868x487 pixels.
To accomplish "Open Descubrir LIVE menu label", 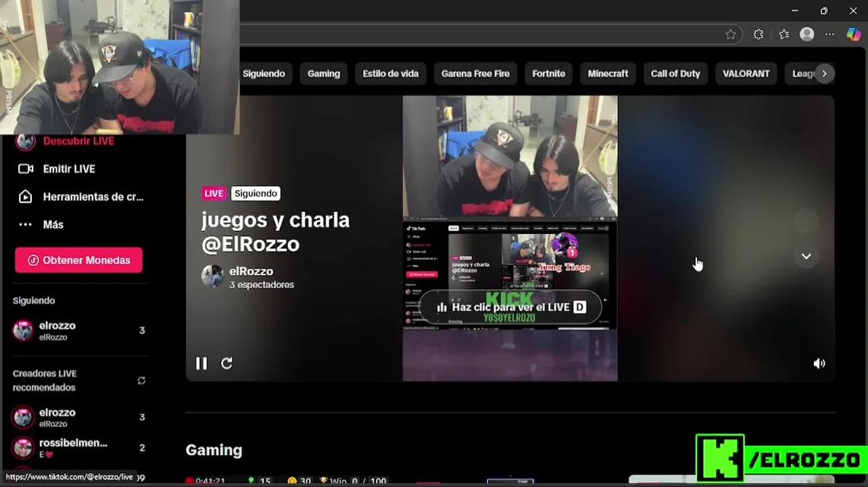I will coord(78,141).
